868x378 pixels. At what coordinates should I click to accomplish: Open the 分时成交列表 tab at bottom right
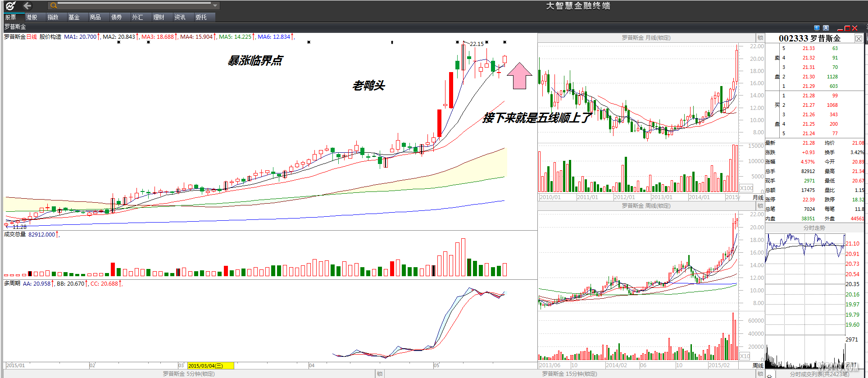819,374
